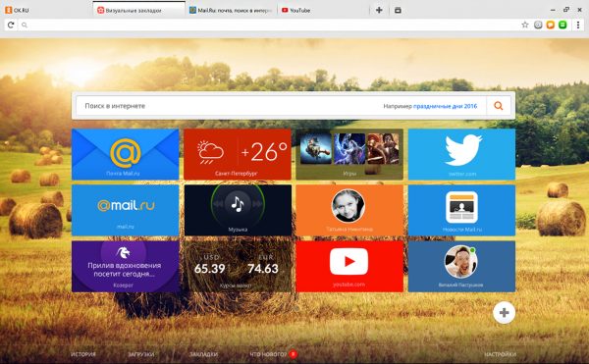The image size is (589, 364).
Task: Open a new tab with the plus button
Action: 379,10
